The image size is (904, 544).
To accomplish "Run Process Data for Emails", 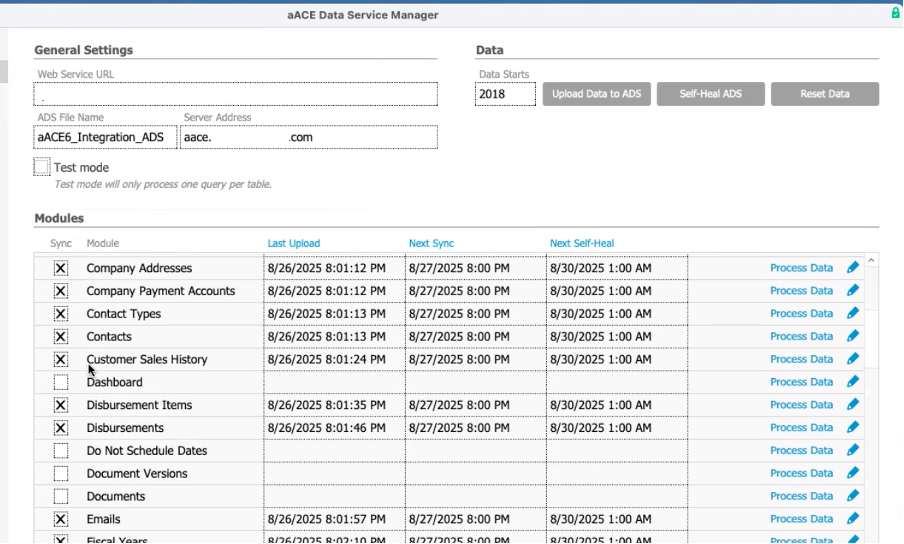I will coord(801,519).
